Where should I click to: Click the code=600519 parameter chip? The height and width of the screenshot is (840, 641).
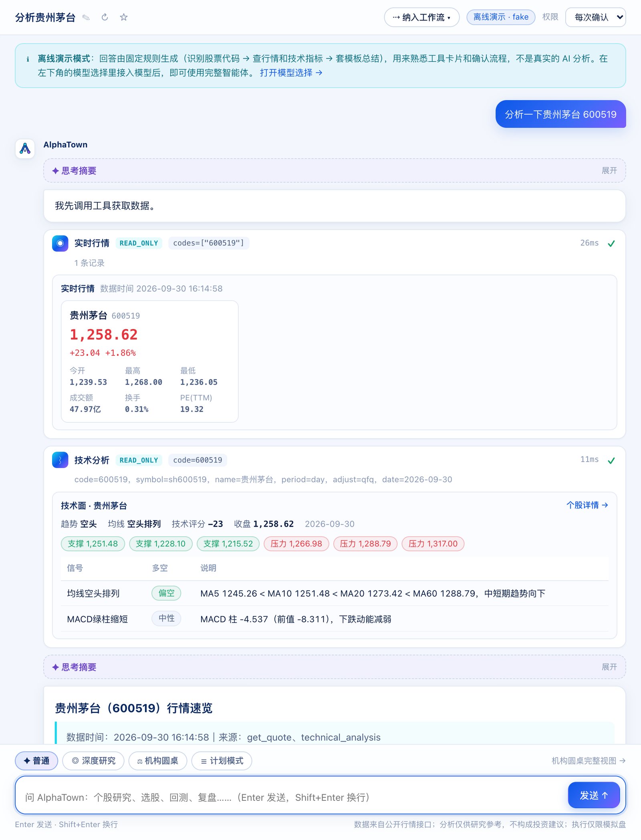click(198, 460)
